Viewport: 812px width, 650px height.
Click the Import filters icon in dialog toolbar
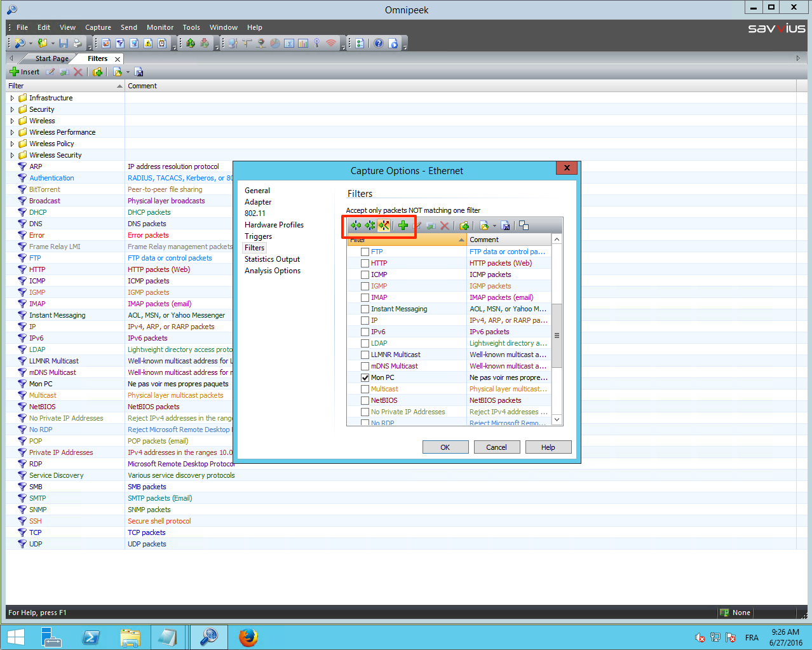[484, 226]
